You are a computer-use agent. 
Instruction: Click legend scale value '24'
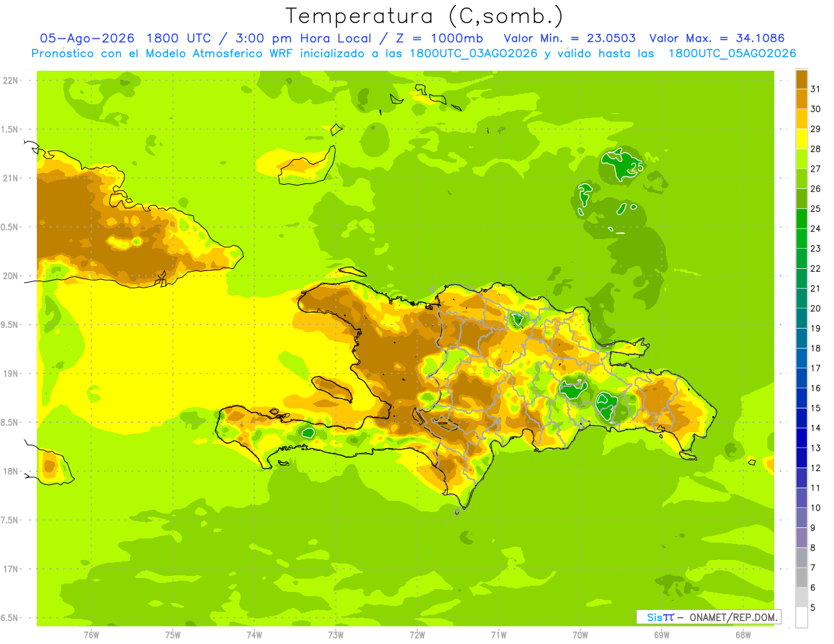point(815,229)
